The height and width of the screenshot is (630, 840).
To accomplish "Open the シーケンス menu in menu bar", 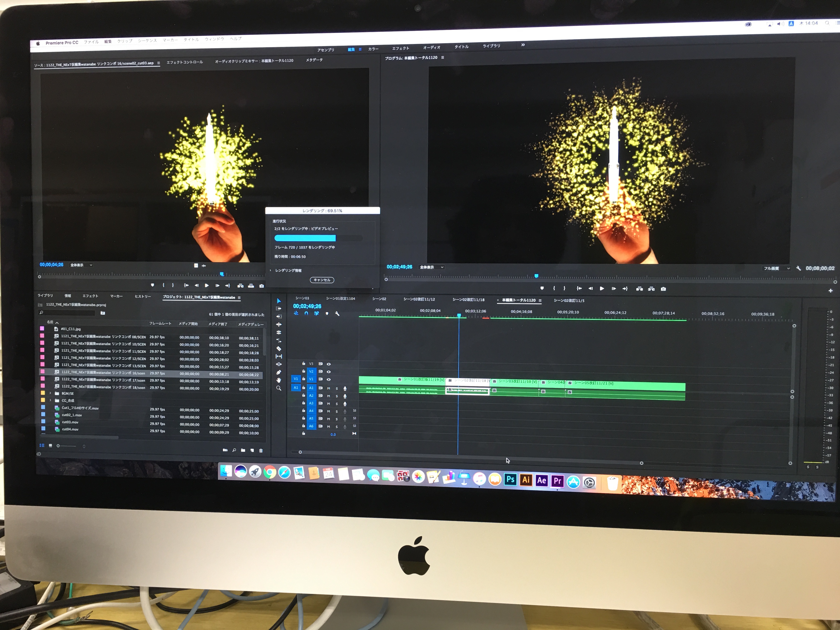I will coord(147,41).
